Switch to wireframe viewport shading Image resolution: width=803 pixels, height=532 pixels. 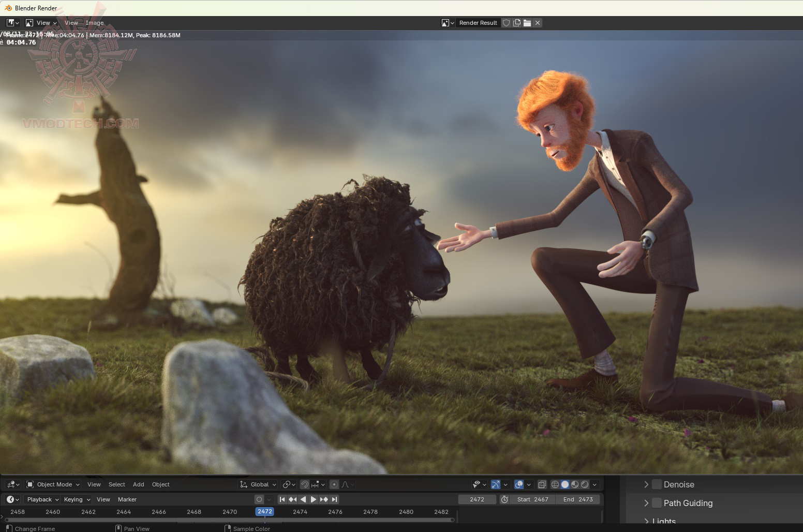click(x=555, y=484)
